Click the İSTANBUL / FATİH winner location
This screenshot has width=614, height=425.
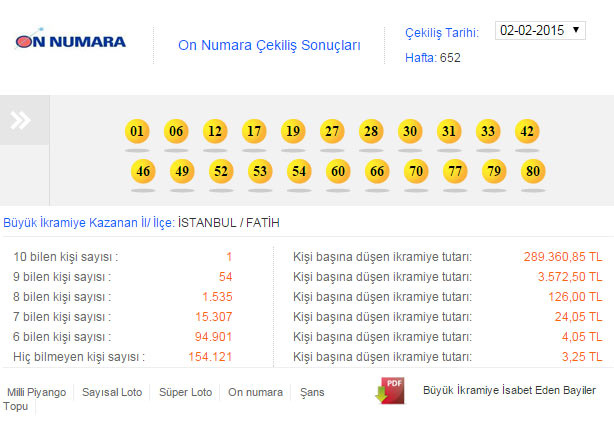tap(229, 223)
